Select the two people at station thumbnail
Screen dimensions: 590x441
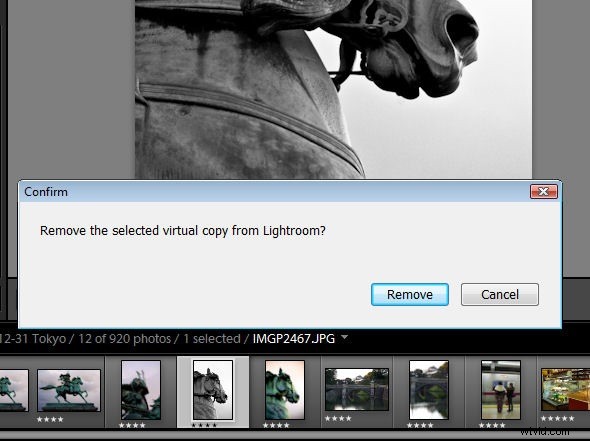point(500,389)
